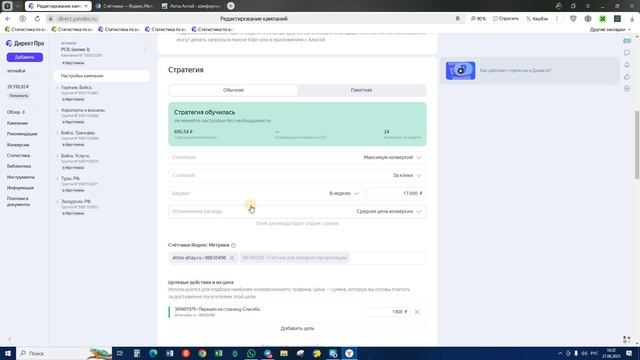Select Настройки кампании in campaign tree
The height and width of the screenshot is (360, 640).
tap(102, 76)
